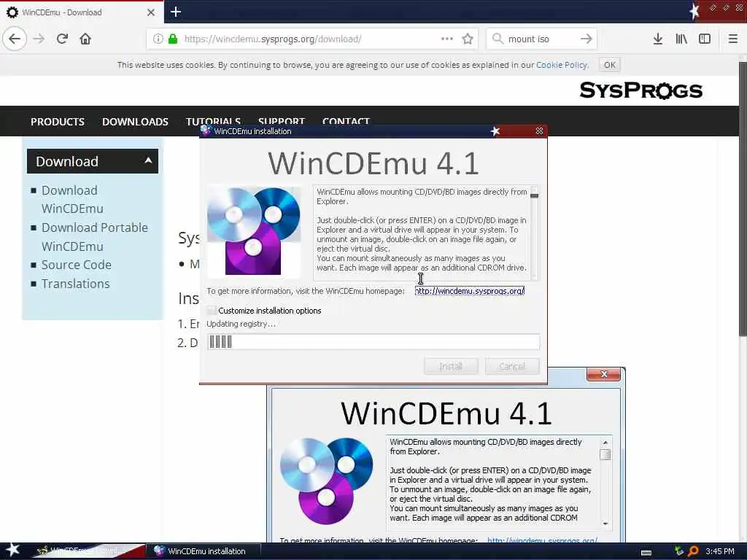Click the WinCDEmu discs logo in installer
This screenshot has height=560, width=747.
(x=254, y=231)
